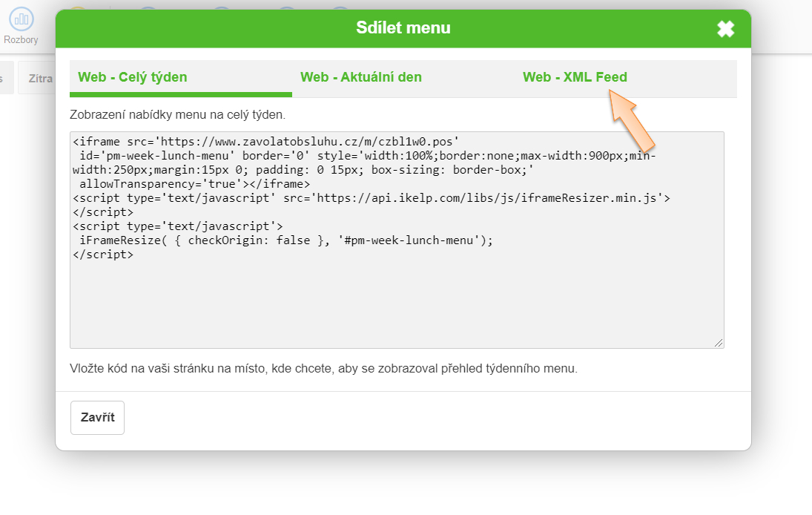Switch to Web - Celý týden tab
This screenshot has height=515, width=812.
181,78
